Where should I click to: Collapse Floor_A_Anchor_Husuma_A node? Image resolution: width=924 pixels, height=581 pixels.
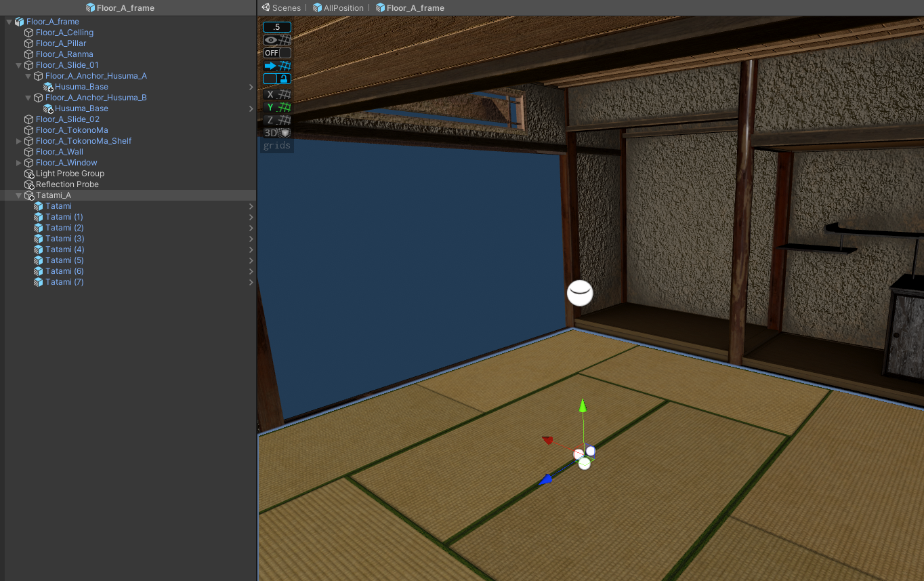point(28,76)
